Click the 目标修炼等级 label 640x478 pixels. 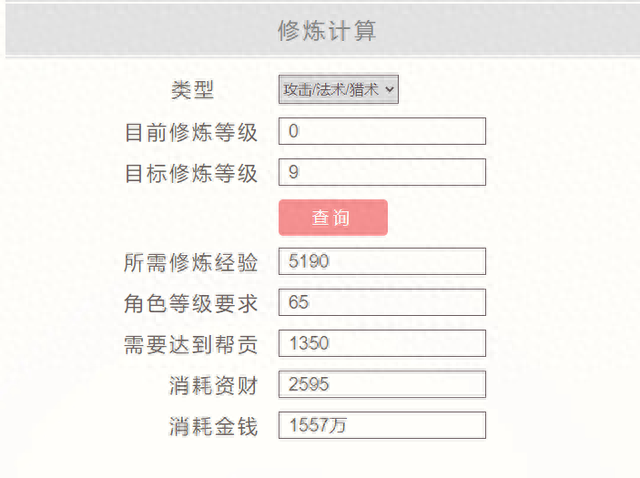tap(191, 173)
